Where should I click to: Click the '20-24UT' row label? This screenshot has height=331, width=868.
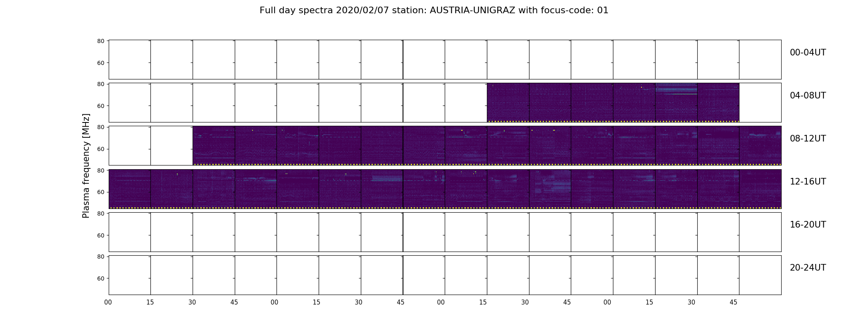coord(808,268)
